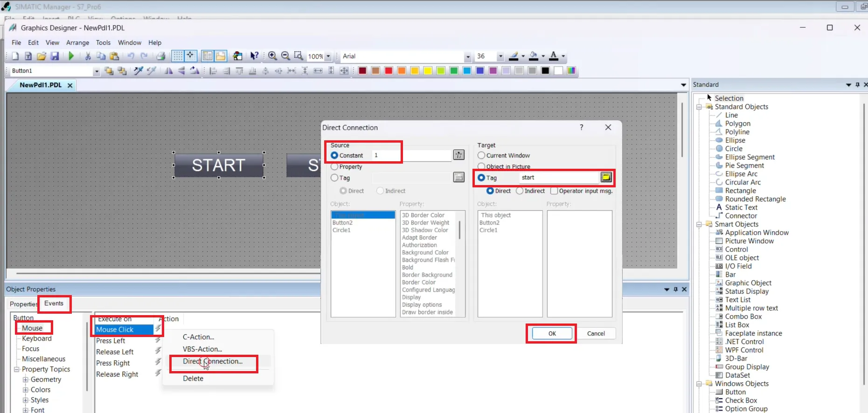This screenshot has height=413, width=868.
Task: Choose Delete from the context menu
Action: click(193, 379)
